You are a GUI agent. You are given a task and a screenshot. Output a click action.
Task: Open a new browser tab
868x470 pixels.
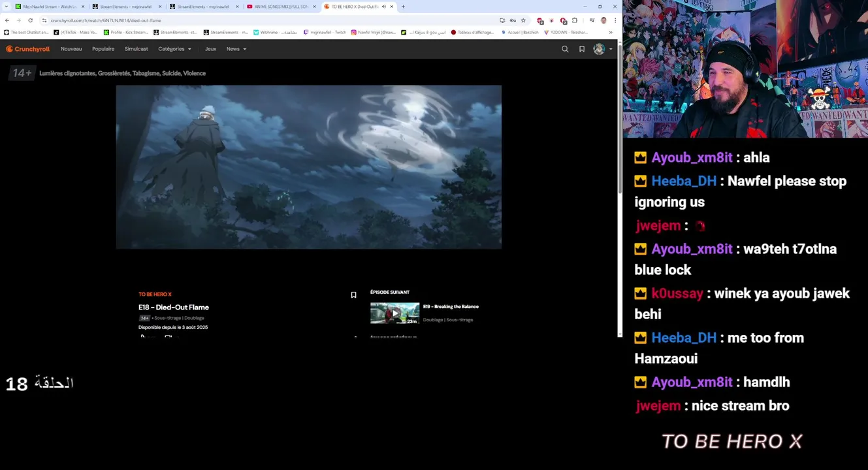pos(403,7)
